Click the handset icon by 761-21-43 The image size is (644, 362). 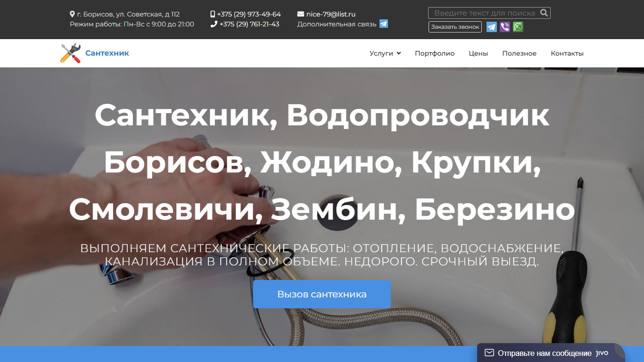(214, 24)
